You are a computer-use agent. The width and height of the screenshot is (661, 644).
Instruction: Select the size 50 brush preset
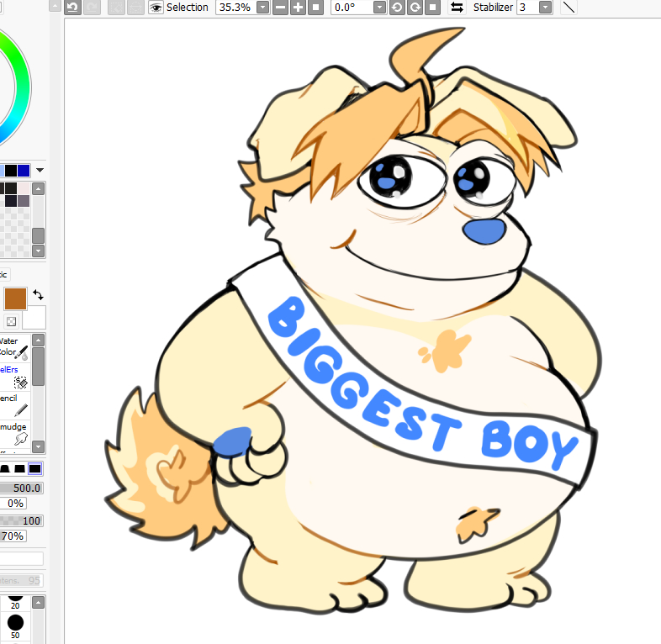point(15,623)
